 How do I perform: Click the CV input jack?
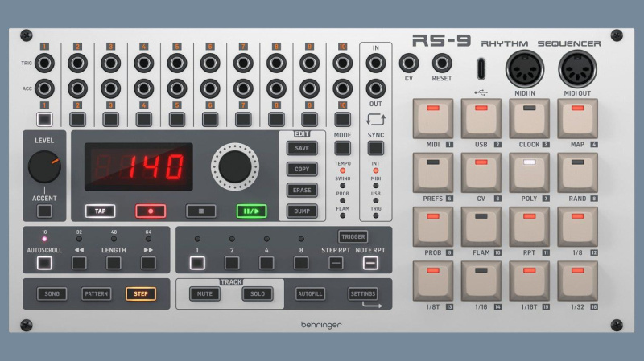(409, 64)
